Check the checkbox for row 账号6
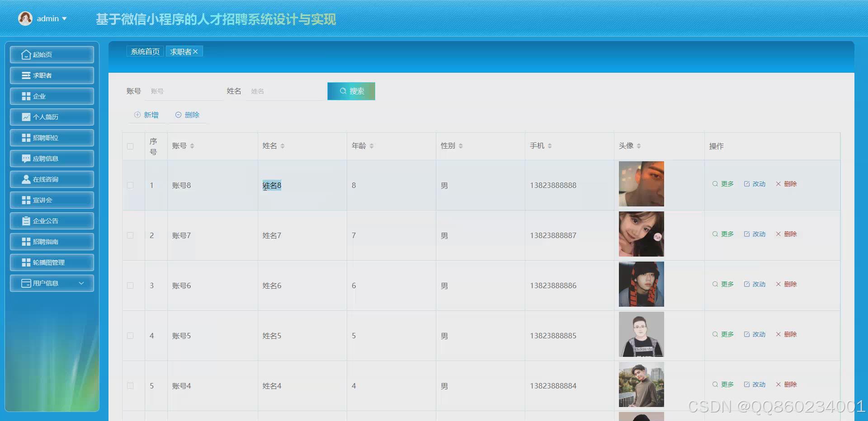Viewport: 868px width, 421px height. (130, 285)
